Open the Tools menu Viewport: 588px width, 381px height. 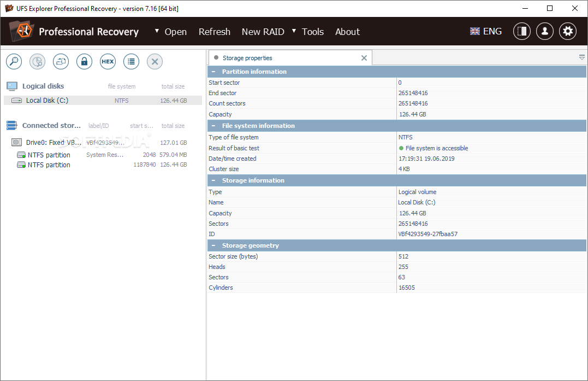point(313,32)
